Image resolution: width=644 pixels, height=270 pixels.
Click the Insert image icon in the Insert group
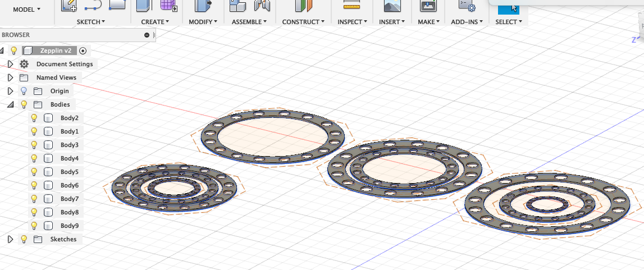pos(392,6)
